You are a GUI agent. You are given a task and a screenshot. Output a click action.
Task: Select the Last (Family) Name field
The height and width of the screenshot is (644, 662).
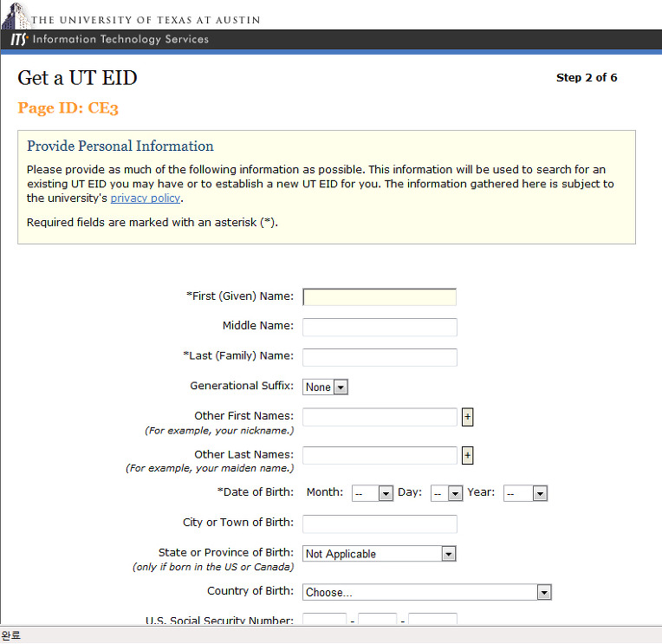point(379,357)
